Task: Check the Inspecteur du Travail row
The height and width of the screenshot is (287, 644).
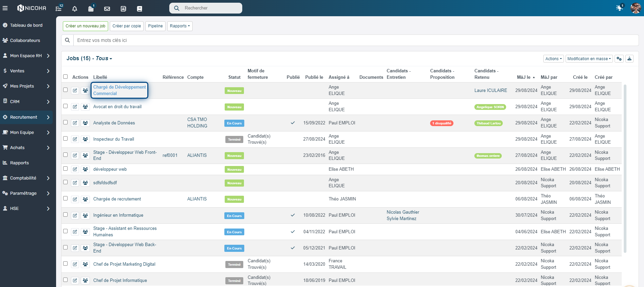Action: pos(66,139)
